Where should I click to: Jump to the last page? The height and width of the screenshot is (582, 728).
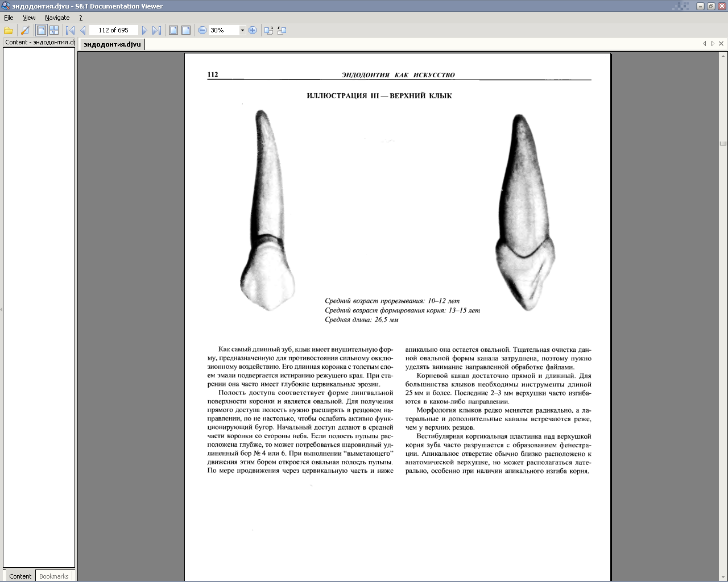[x=156, y=30]
